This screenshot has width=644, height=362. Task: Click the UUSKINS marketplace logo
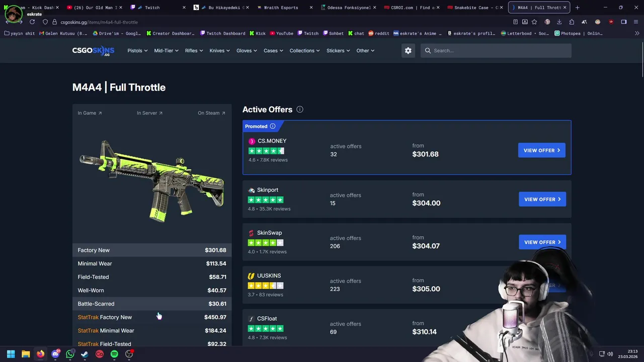tap(251, 276)
